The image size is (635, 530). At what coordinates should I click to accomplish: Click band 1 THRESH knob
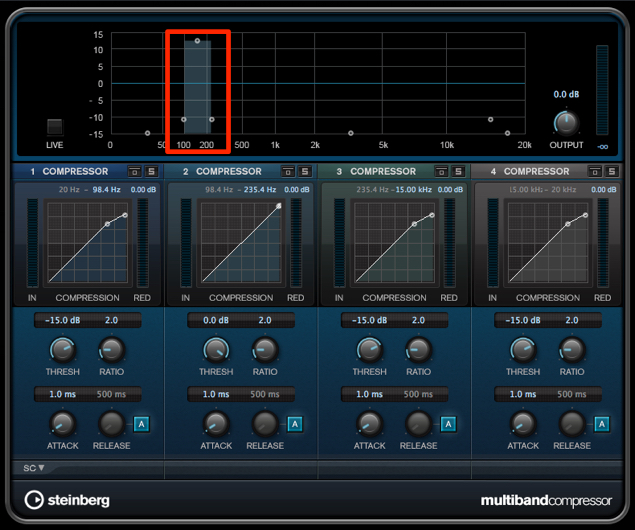(x=62, y=350)
